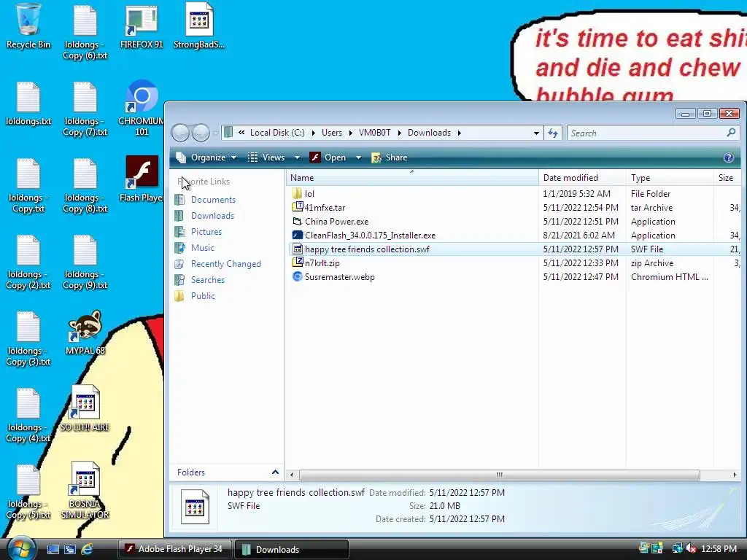Expand the Open button dropdown arrow
Image resolution: width=747 pixels, height=560 pixels.
358,157
